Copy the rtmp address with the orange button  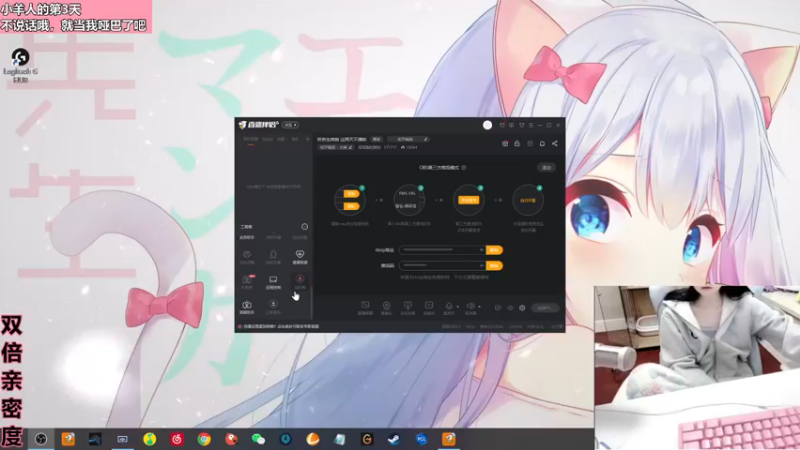coord(494,250)
